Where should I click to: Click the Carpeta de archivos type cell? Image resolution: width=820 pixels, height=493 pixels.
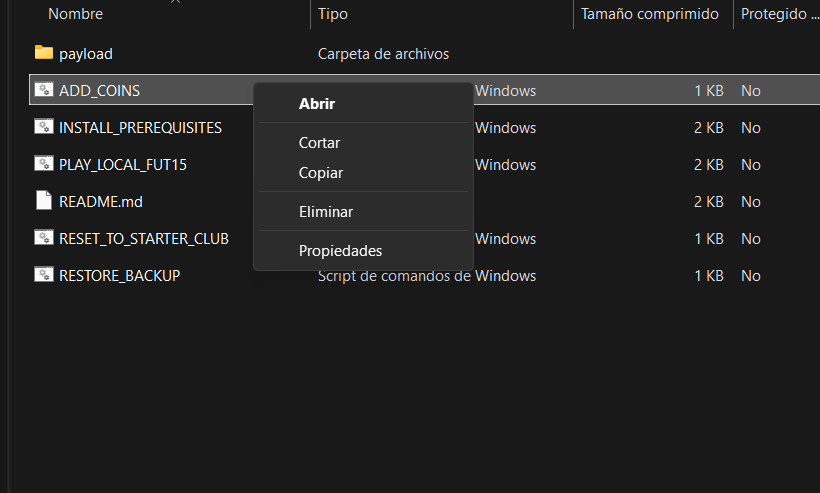point(383,54)
